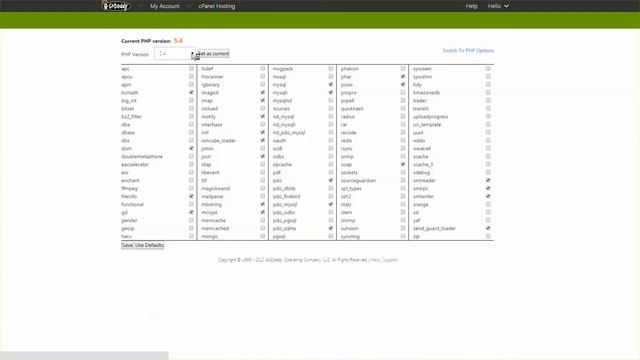Uncheck the soap extension
This screenshot has height=360, width=640.
pyautogui.click(x=403, y=164)
